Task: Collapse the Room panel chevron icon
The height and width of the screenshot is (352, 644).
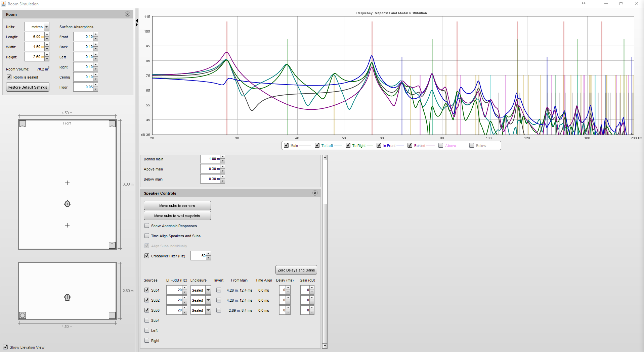Action: tap(127, 14)
